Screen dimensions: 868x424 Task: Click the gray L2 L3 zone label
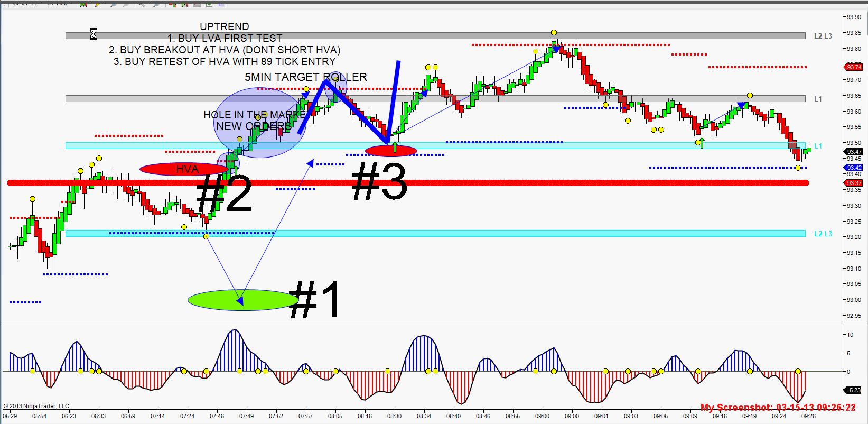pyautogui.click(x=823, y=36)
